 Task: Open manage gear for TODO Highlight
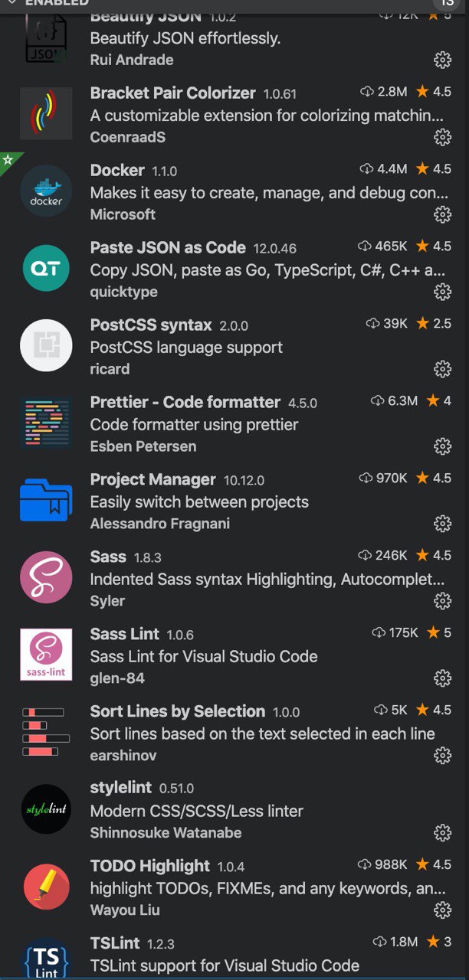coord(442,910)
